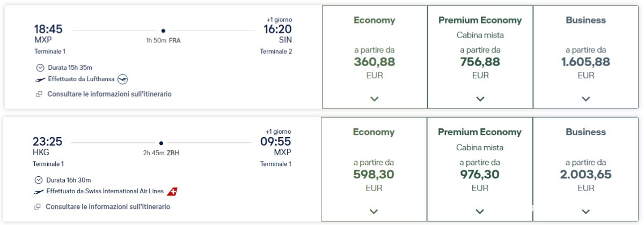Click the Swiss International Air Lines logo
The image size is (644, 225).
click(172, 191)
